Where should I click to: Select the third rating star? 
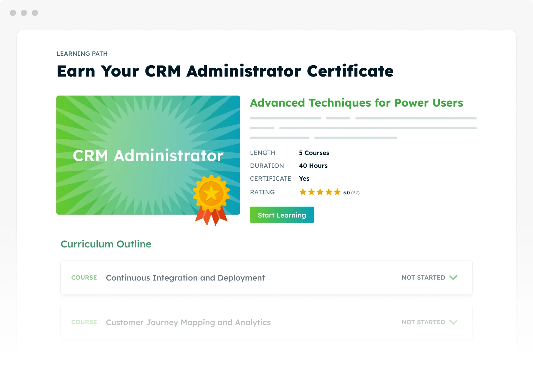320,192
